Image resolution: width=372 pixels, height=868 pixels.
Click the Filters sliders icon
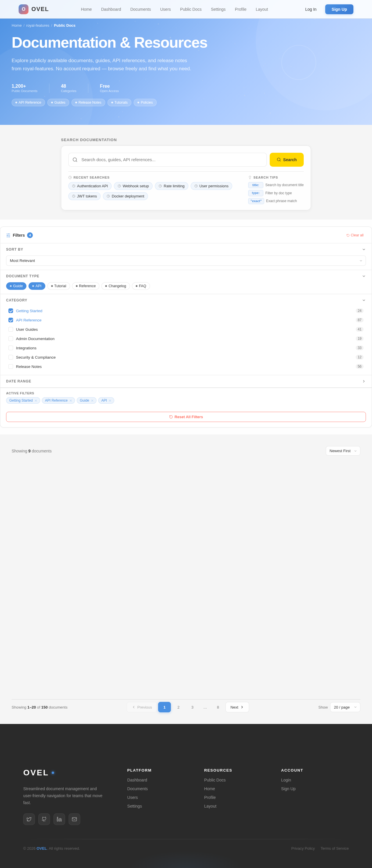(8, 235)
